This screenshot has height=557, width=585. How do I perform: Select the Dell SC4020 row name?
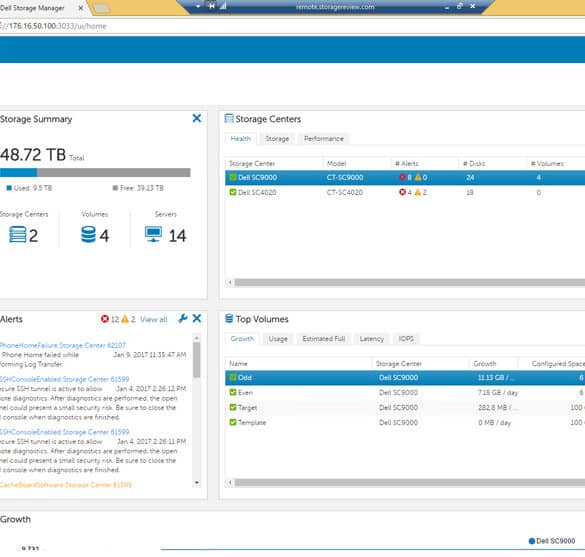click(x=257, y=192)
